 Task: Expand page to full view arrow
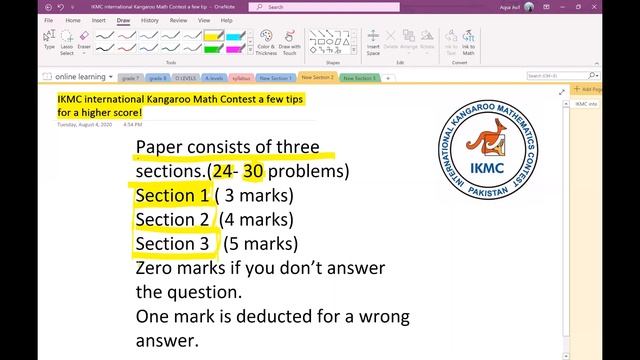click(x=562, y=92)
